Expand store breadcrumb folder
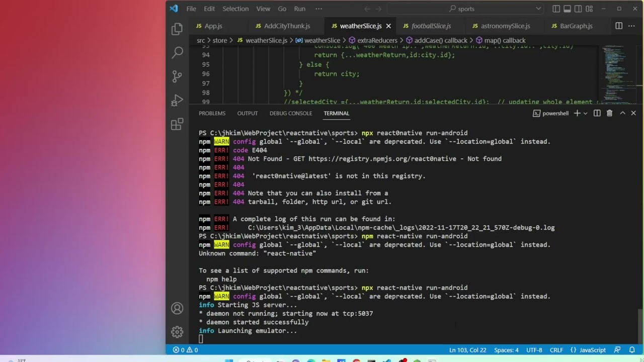 pyautogui.click(x=220, y=40)
